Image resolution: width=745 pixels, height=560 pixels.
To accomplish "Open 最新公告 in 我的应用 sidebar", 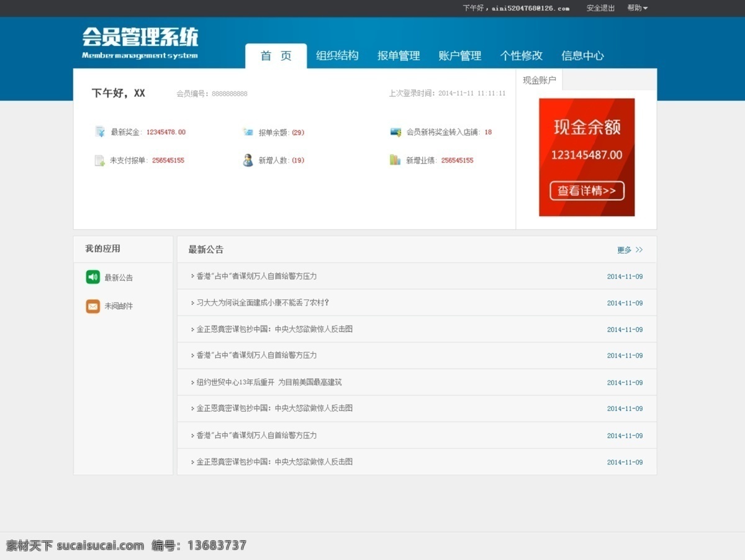I will pyautogui.click(x=119, y=278).
